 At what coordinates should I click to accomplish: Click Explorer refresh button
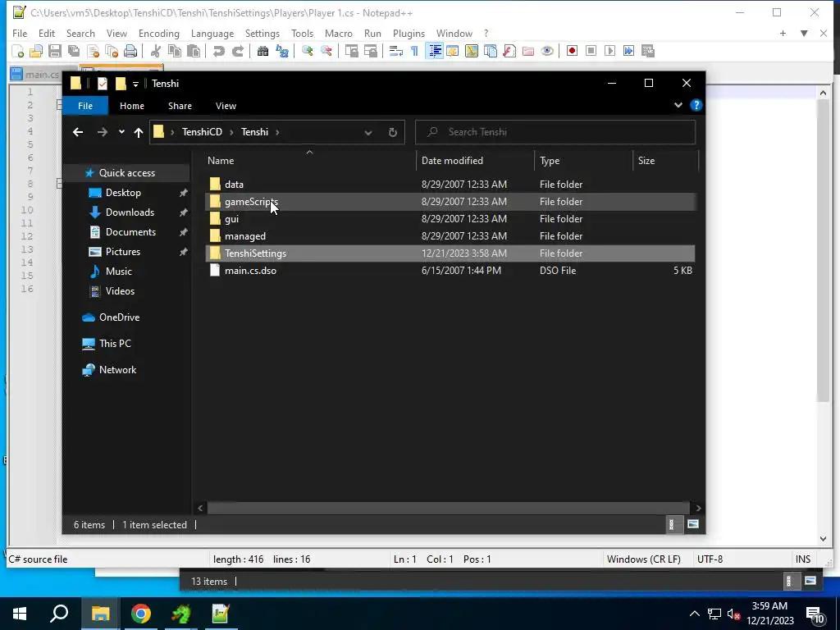click(393, 132)
